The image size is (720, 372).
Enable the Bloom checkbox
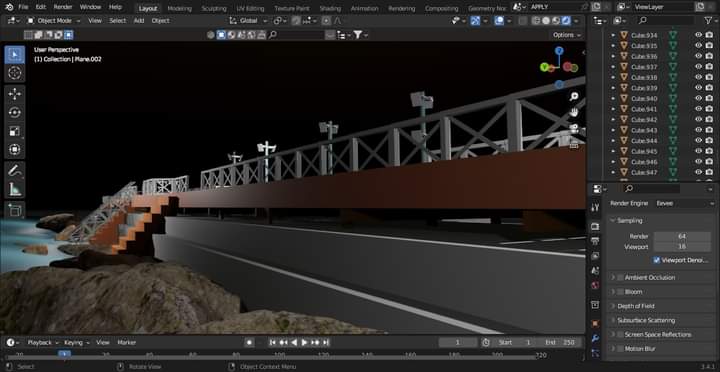pos(620,292)
